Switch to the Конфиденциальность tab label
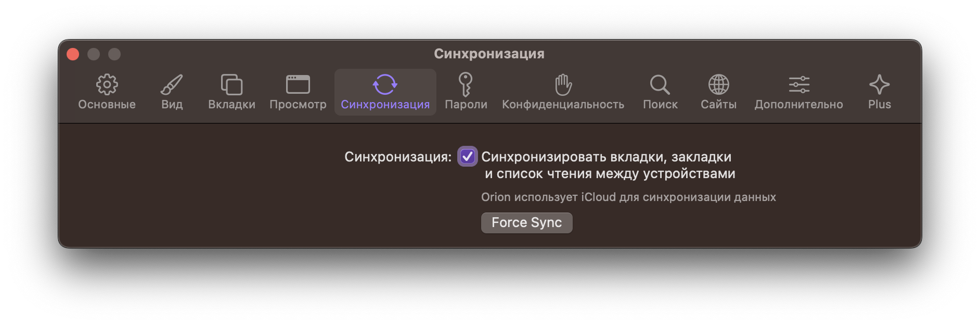Screen dimensions: 980x325 coord(563,105)
